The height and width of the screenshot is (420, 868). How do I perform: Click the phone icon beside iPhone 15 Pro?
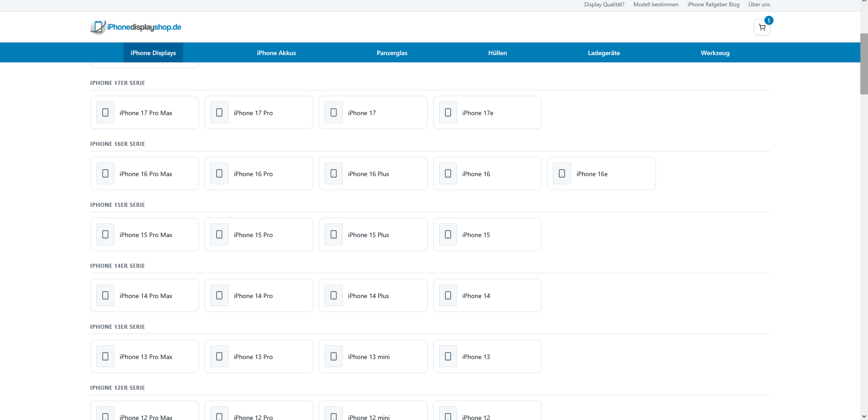pyautogui.click(x=219, y=234)
